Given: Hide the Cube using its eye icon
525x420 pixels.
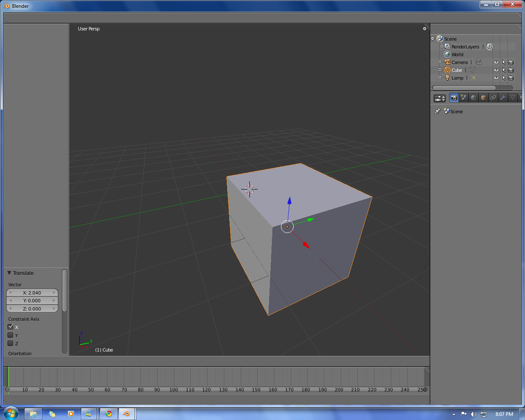Looking at the screenshot, I should [x=496, y=70].
